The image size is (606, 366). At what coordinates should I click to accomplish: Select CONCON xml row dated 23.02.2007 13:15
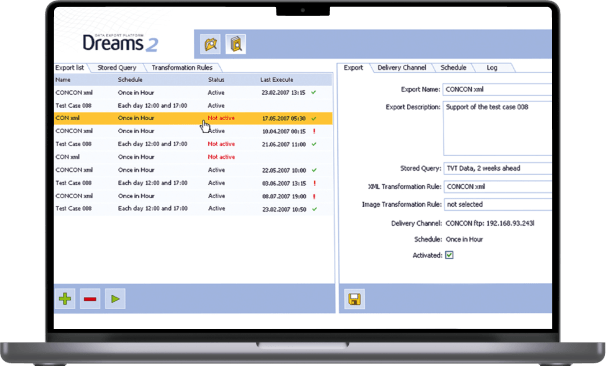pos(193,93)
